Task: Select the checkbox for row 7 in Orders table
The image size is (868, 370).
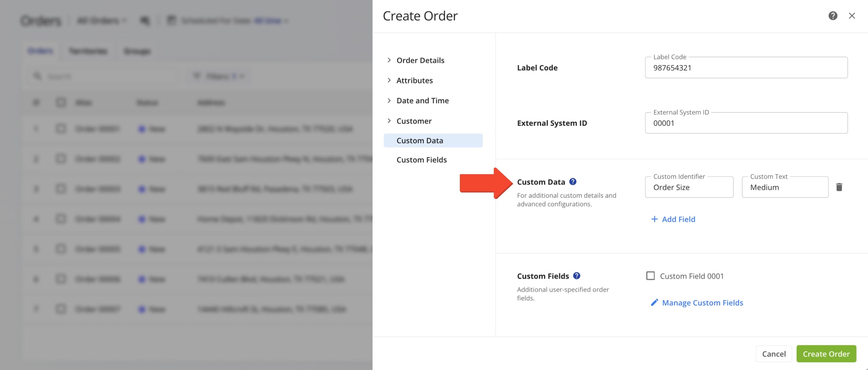Action: (x=61, y=309)
